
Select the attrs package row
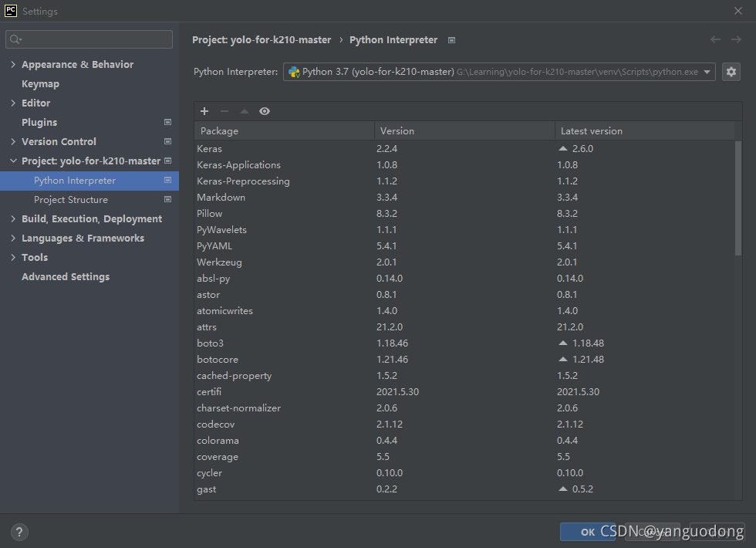[464, 327]
